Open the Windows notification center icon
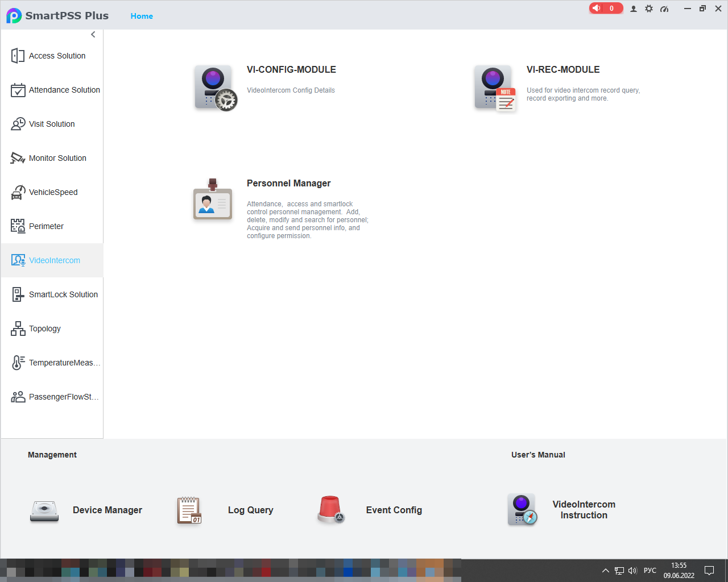Viewport: 728px width, 582px height. pos(709,571)
